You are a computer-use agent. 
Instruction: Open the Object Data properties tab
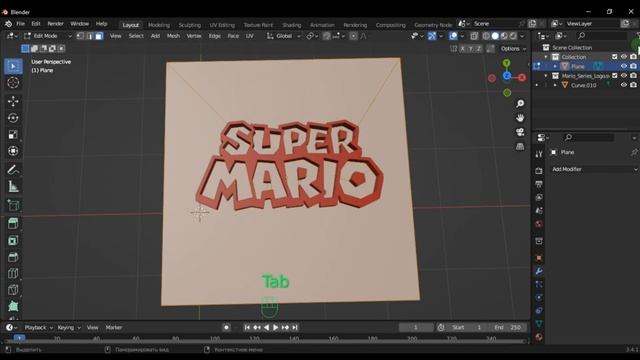pyautogui.click(x=539, y=324)
